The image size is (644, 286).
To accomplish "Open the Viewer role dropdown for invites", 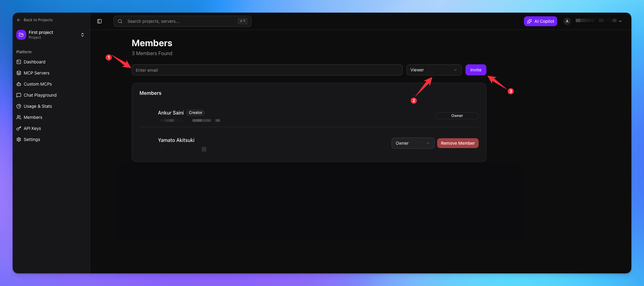I will pos(433,70).
